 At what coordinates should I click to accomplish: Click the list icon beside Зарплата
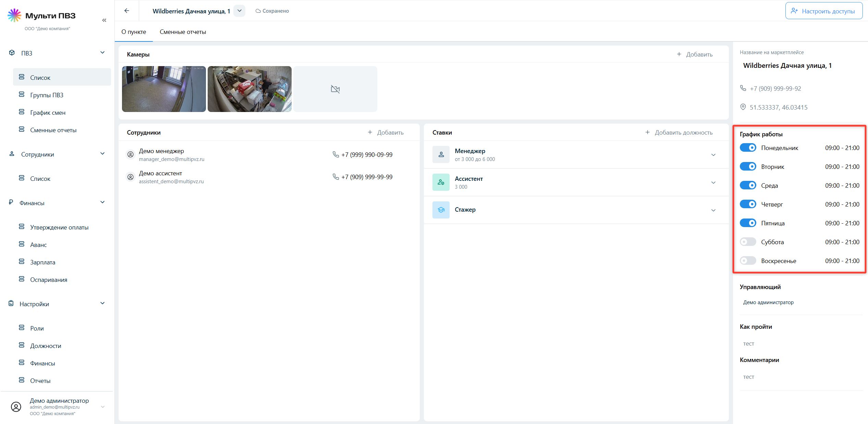pyautogui.click(x=22, y=262)
